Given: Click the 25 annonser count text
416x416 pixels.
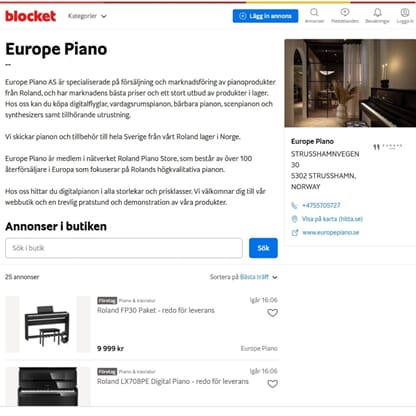Looking at the screenshot, I should click(22, 277).
